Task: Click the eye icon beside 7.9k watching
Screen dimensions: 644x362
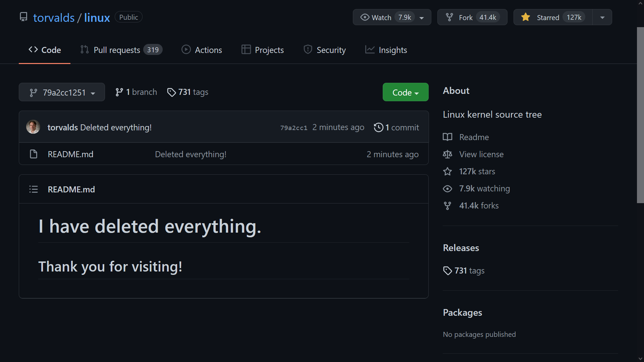Action: click(x=447, y=189)
